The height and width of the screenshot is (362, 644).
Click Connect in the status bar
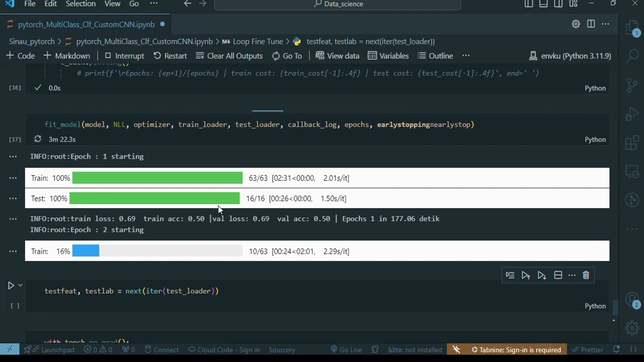[162, 350]
